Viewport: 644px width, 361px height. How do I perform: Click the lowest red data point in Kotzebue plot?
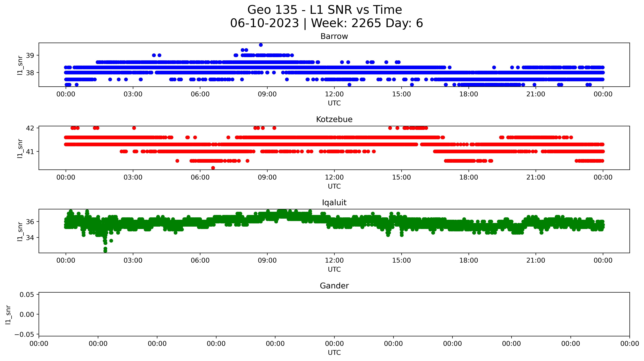[x=213, y=168]
